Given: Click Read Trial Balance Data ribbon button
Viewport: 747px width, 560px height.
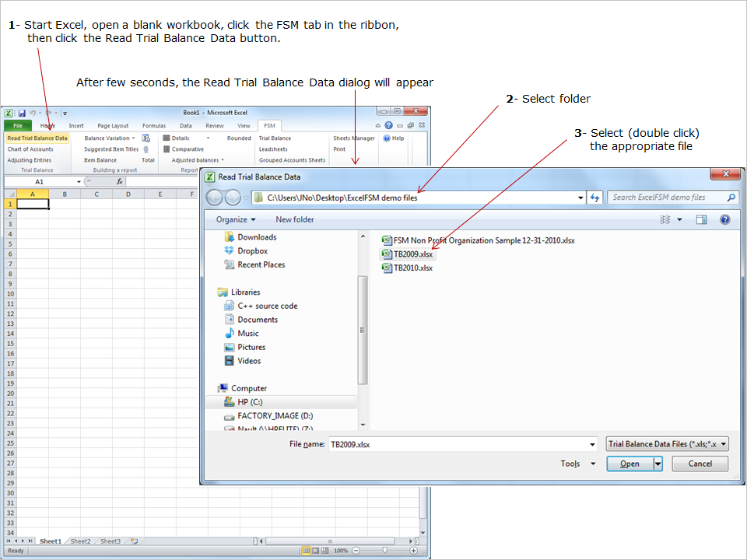Looking at the screenshot, I should click(37, 138).
